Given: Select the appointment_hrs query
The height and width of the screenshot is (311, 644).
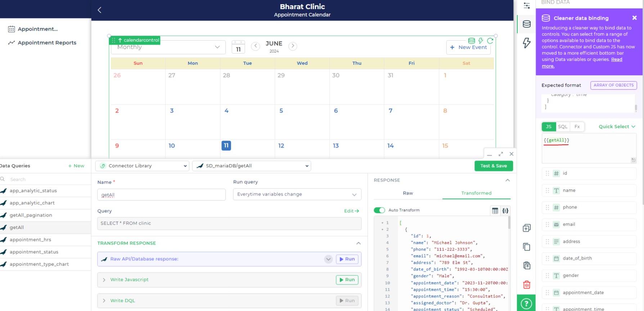Looking at the screenshot, I should [45, 240].
